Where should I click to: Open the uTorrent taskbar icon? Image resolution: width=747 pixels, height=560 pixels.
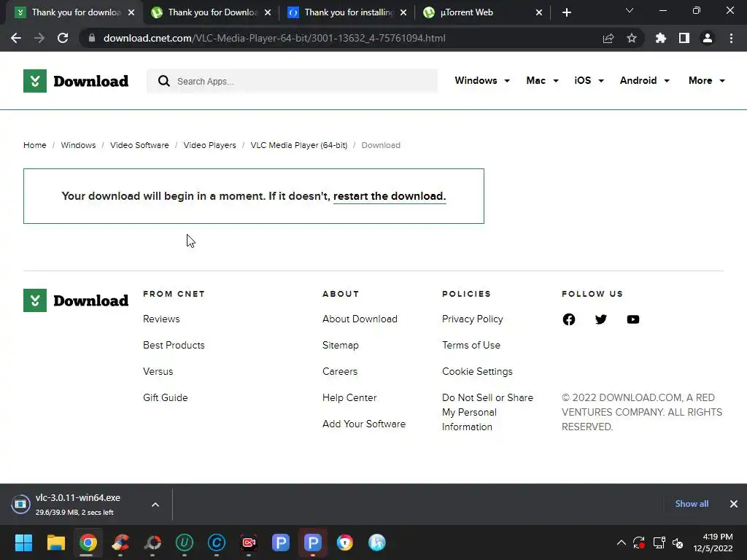[185, 542]
